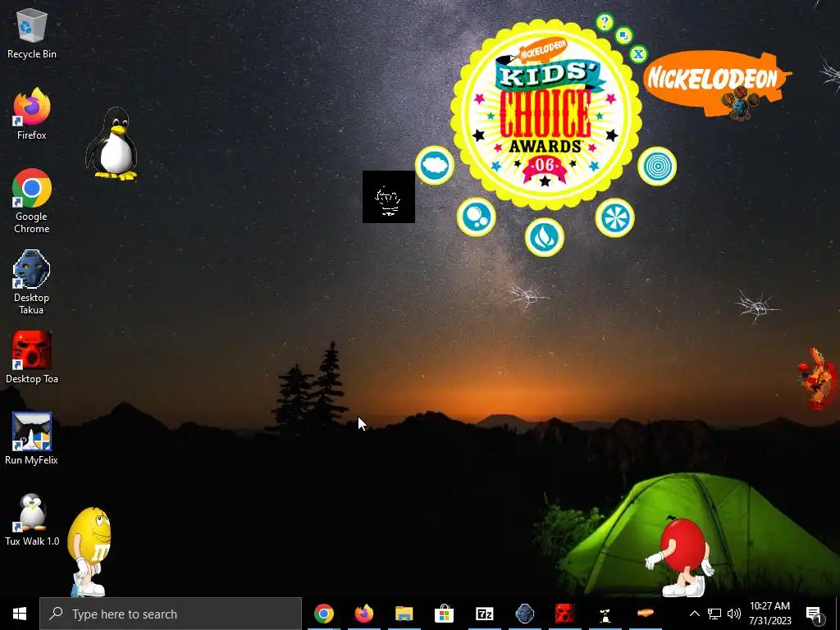Screen dimensions: 840x630
Task: Open the network status tray icon
Action: (714, 614)
